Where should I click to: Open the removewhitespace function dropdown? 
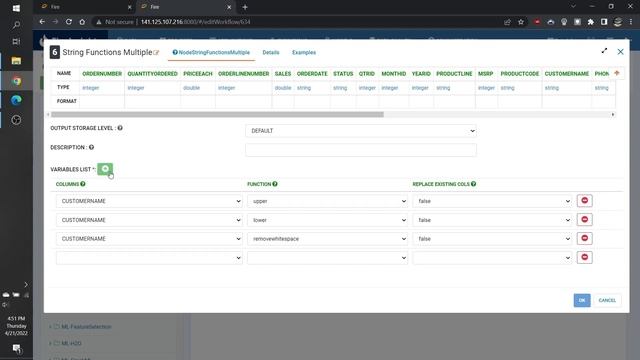(327, 238)
